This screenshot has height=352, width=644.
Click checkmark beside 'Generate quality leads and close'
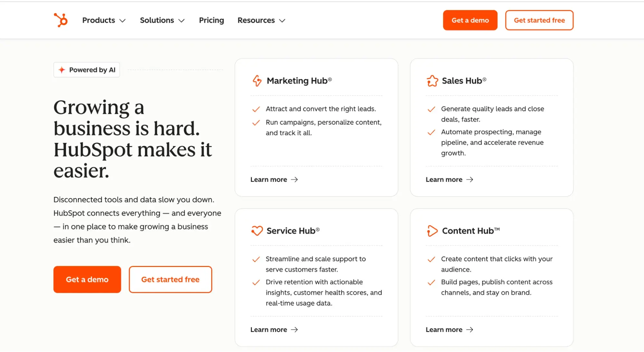[x=431, y=109]
